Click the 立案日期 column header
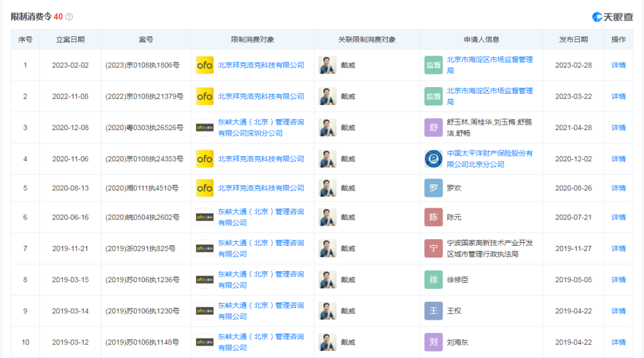This screenshot has height=358, width=644. (x=70, y=39)
